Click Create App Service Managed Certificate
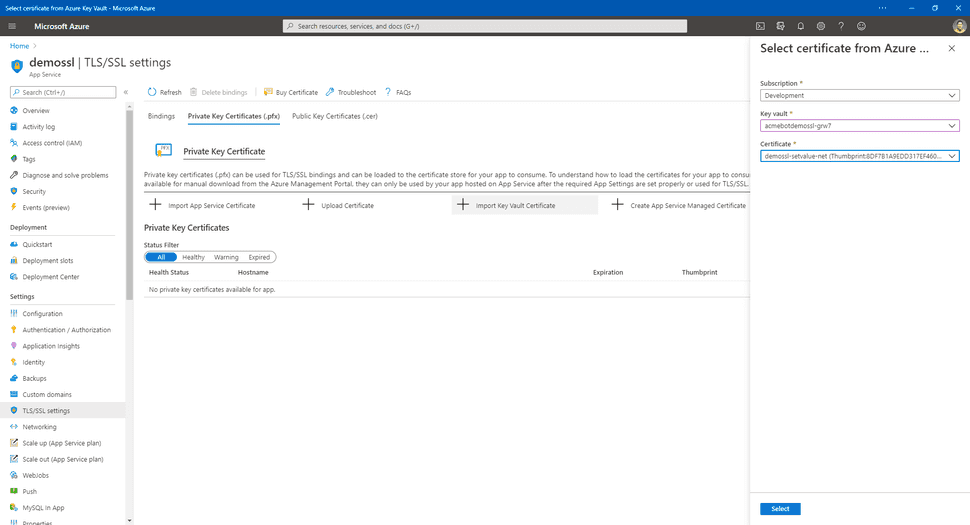This screenshot has height=525, width=970. click(x=679, y=205)
